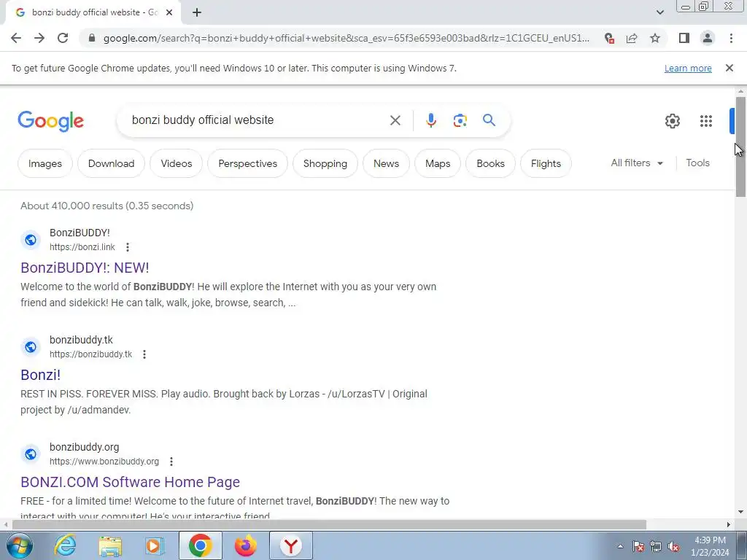Switch to News results
The image size is (747, 560).
pos(386,163)
